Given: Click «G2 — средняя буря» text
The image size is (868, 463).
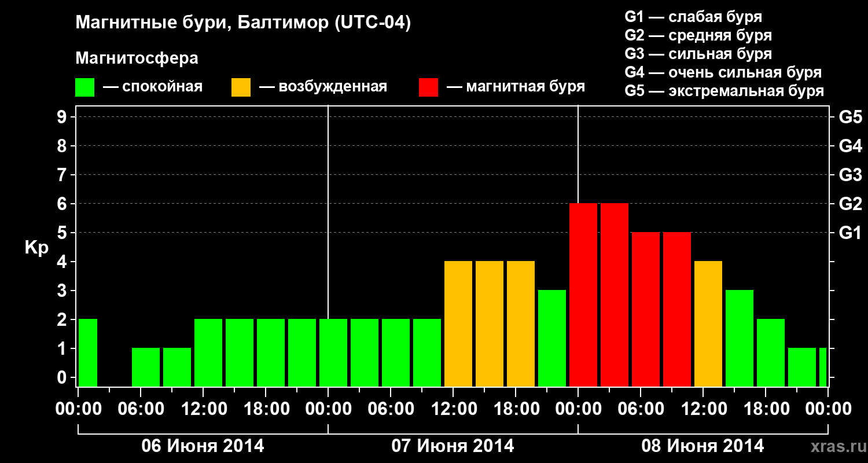Looking at the screenshot, I should 698,35.
